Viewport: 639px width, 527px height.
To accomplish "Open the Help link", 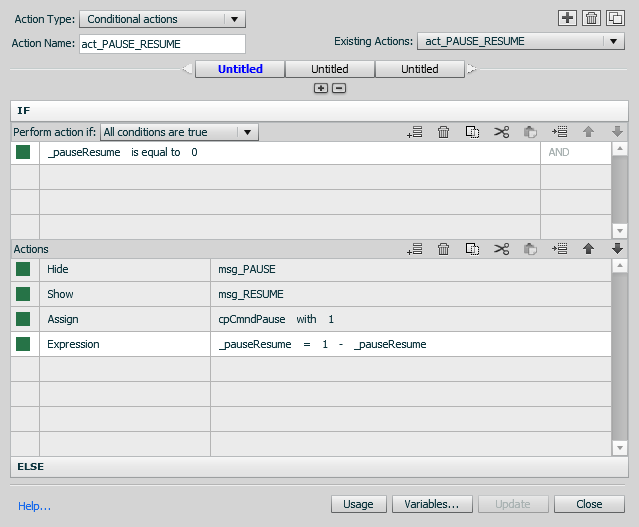I will (x=34, y=506).
